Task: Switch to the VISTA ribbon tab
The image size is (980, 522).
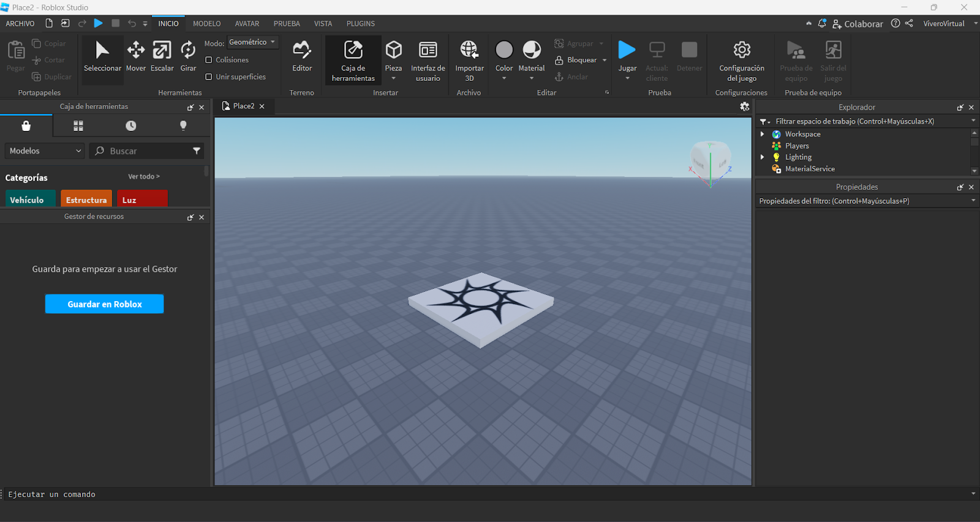Action: [323, 23]
